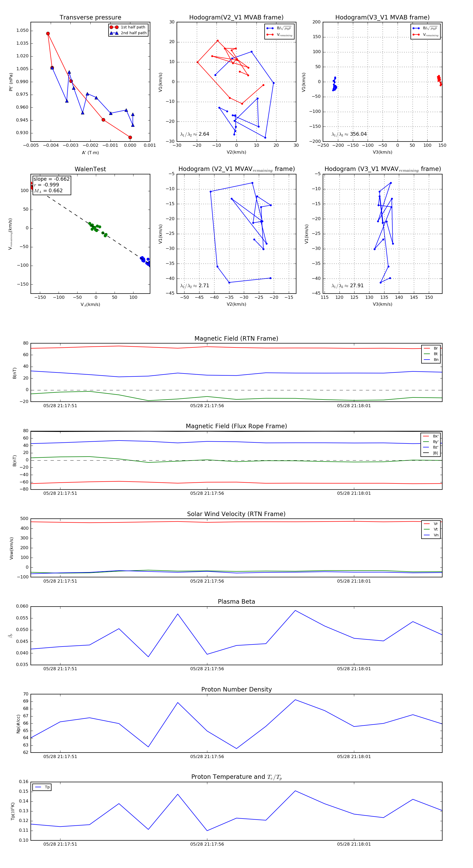473x868 pixels.
Task: Click the "λ1/λ2 ≈ 2.64" annotation
Action: pos(194,134)
